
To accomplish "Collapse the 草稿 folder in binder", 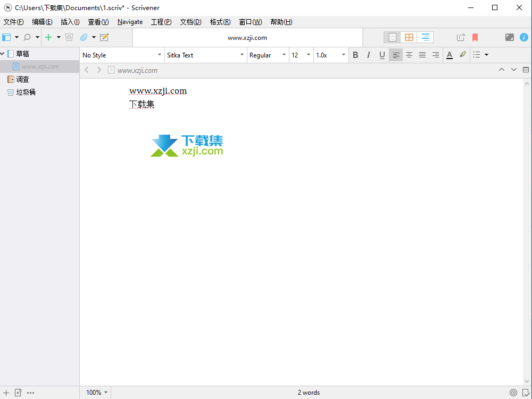I will point(2,54).
